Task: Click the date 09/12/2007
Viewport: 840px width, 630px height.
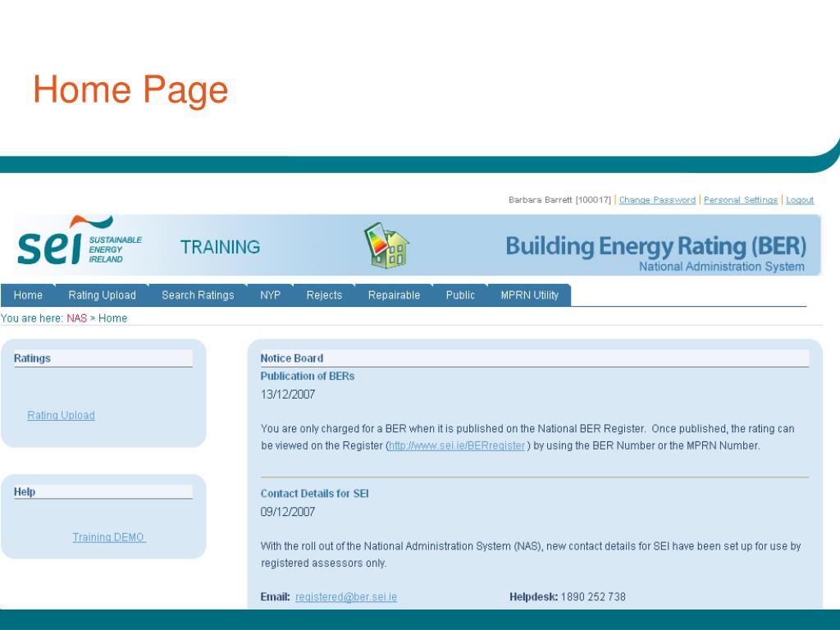Action: pyautogui.click(x=288, y=512)
